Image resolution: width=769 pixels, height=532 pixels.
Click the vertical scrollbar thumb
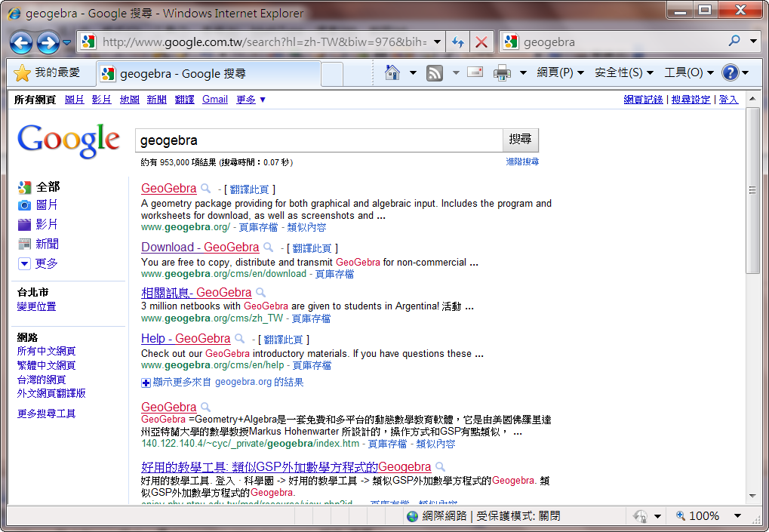point(752,190)
